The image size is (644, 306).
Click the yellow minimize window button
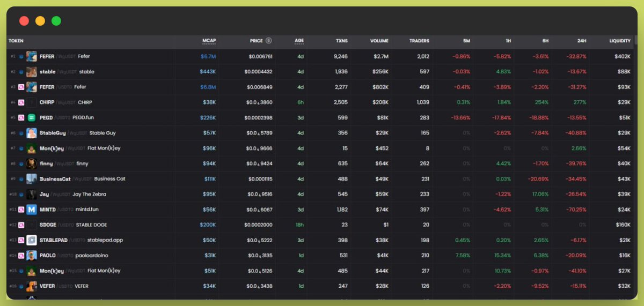[40, 21]
